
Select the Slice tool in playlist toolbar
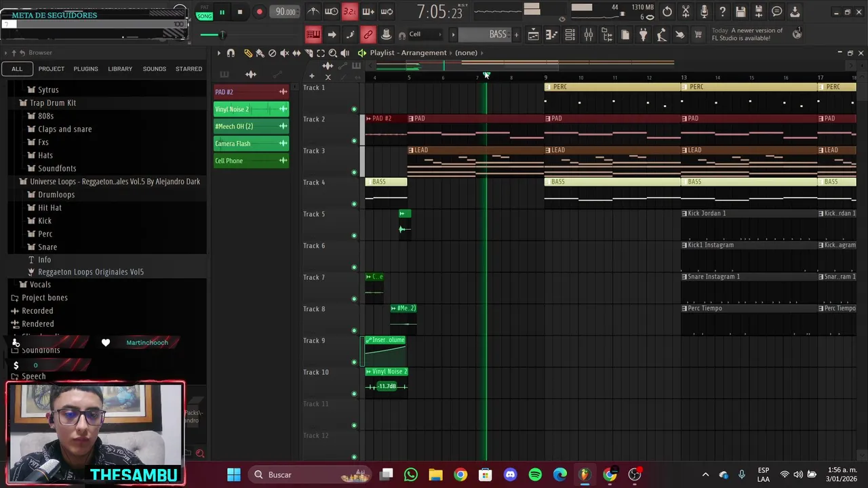coord(309,53)
